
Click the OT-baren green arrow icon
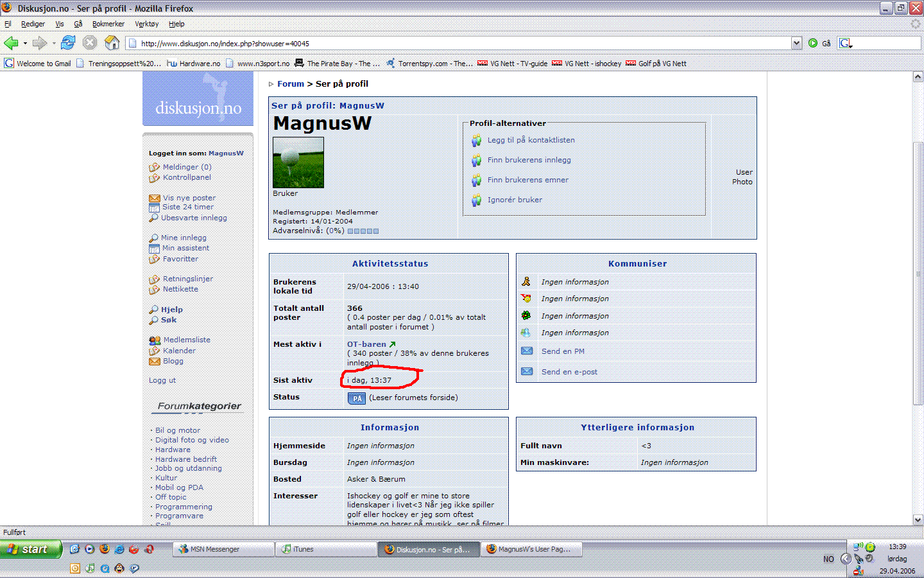pos(393,344)
